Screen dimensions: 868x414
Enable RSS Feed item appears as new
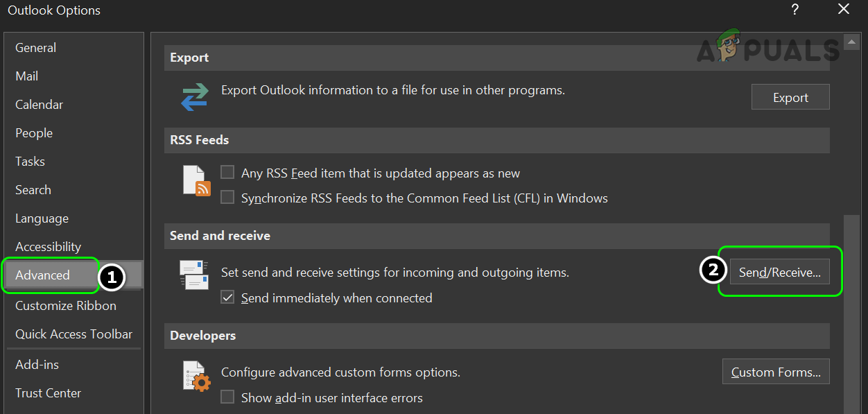tap(227, 173)
